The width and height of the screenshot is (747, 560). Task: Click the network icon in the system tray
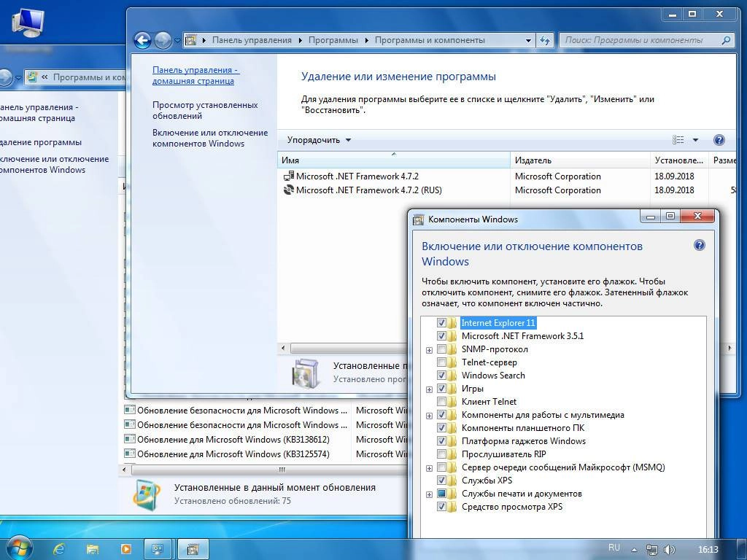651,550
